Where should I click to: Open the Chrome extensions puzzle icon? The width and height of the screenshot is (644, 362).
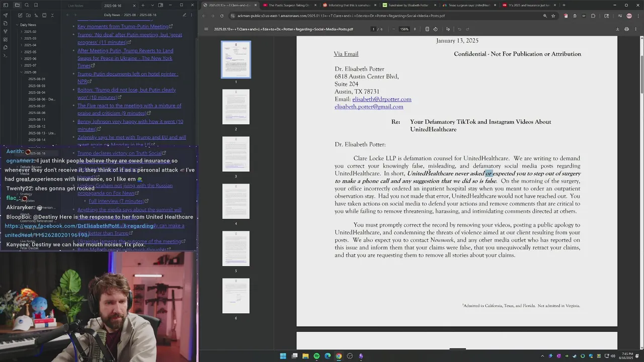(593, 16)
